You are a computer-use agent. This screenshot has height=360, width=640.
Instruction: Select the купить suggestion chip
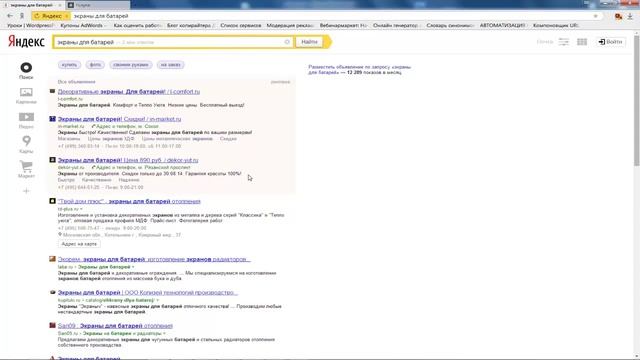[x=69, y=65]
